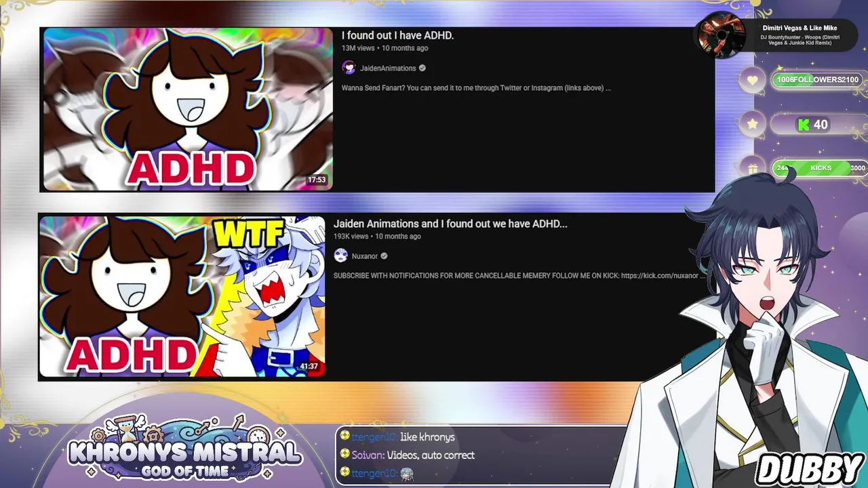
Task: Open the JaidenAnimations channel name
Action: tap(388, 68)
